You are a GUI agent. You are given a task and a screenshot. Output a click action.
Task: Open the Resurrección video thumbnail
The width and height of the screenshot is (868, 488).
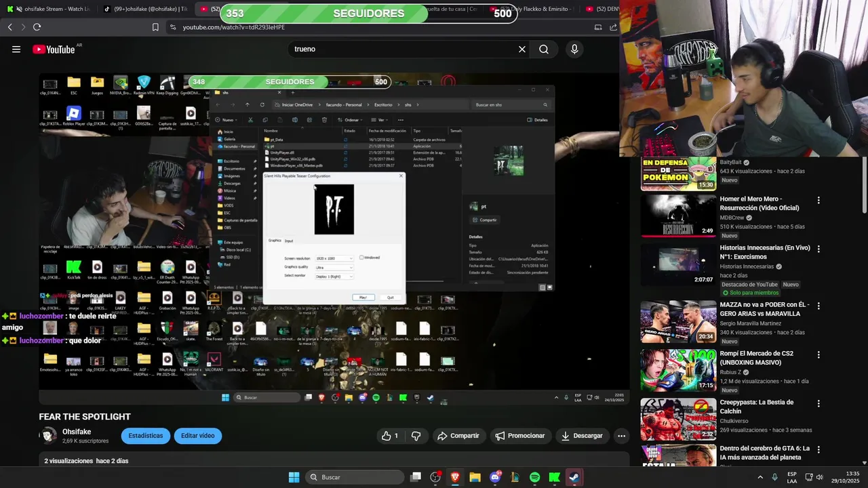pyautogui.click(x=678, y=216)
